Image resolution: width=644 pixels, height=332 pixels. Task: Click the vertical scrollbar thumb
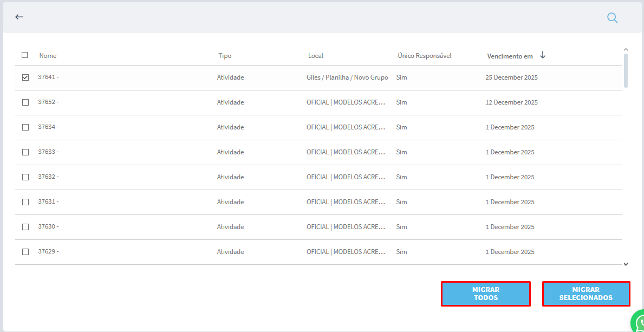[x=626, y=70]
